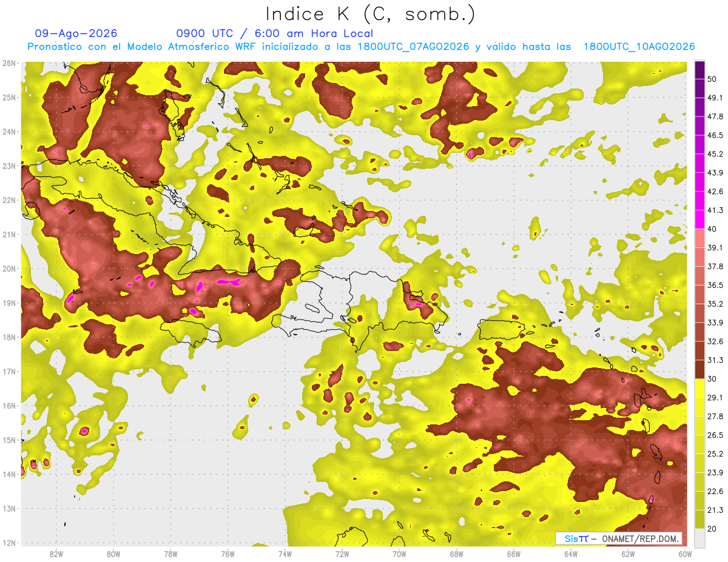Select the colorbar value 49.1
The width and height of the screenshot is (728, 562).
coord(715,98)
